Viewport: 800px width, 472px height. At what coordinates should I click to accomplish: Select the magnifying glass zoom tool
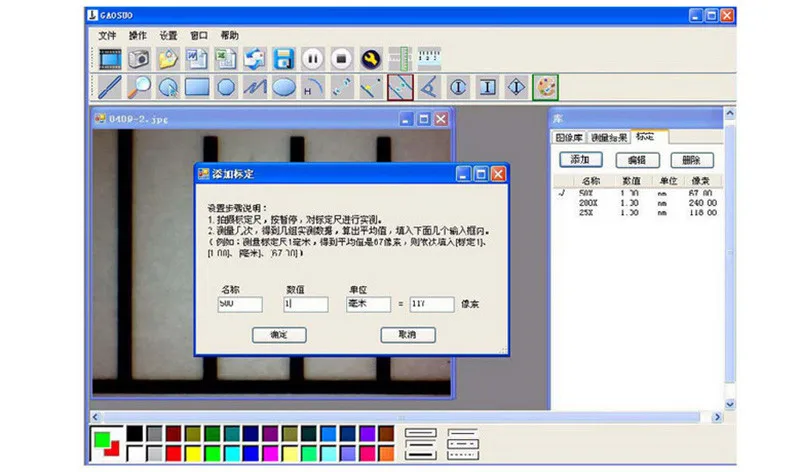(x=139, y=87)
